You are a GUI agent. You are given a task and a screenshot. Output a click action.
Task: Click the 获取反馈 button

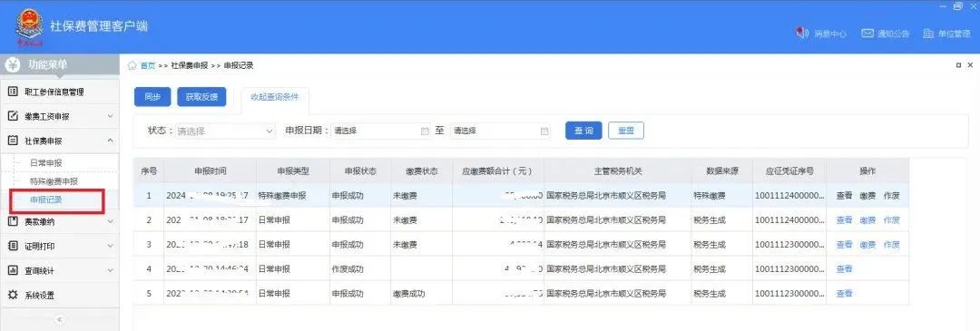point(201,97)
